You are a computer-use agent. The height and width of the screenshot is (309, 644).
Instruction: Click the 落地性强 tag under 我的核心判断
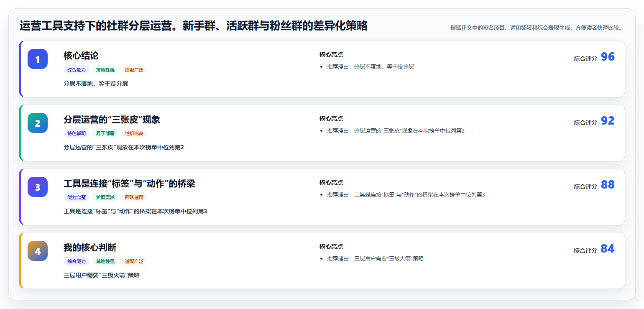pyautogui.click(x=105, y=261)
